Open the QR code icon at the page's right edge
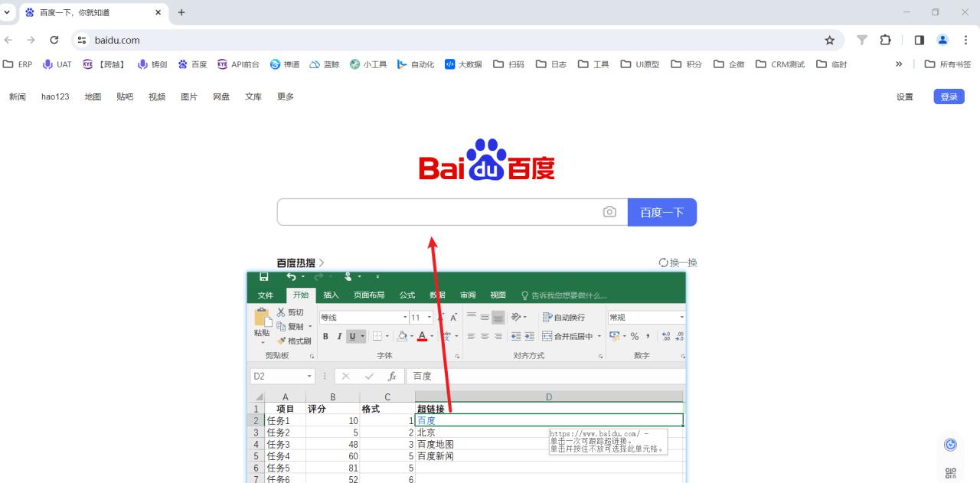The width and height of the screenshot is (980, 483). click(951, 473)
